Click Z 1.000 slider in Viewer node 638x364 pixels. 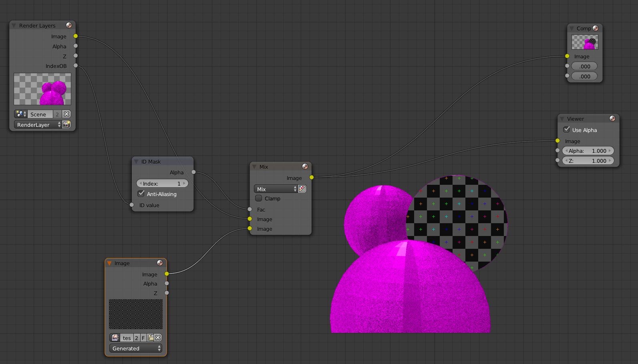pyautogui.click(x=588, y=160)
